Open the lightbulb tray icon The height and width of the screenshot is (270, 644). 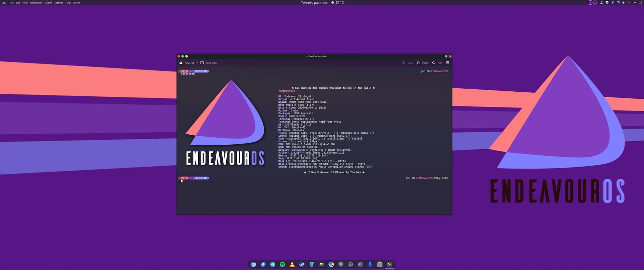607,3
